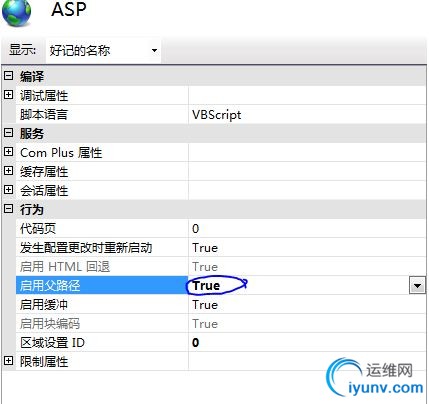Click the 显示: label
Screen dimensions: 429x404
[23, 50]
